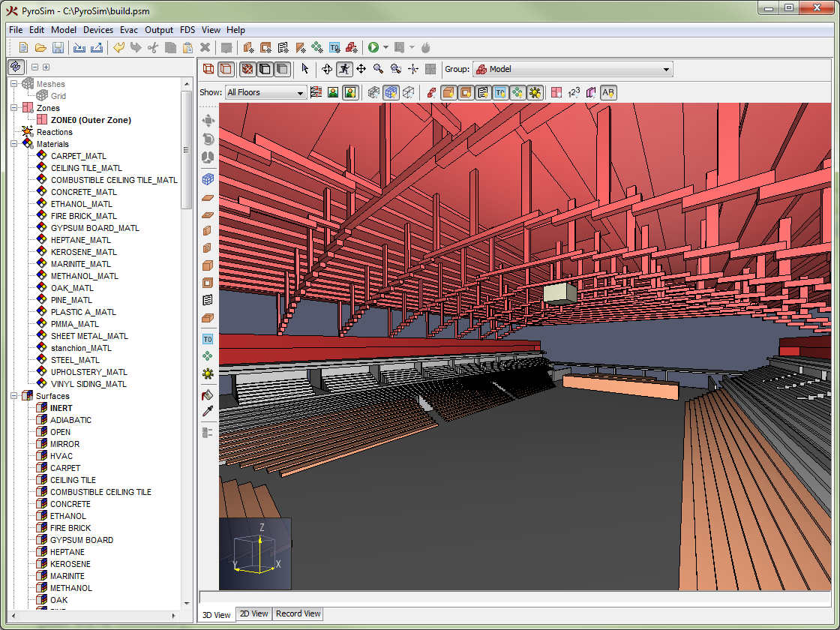Viewport: 840px width, 630px height.
Task: Select the paint bucket tool
Action: tap(208, 394)
